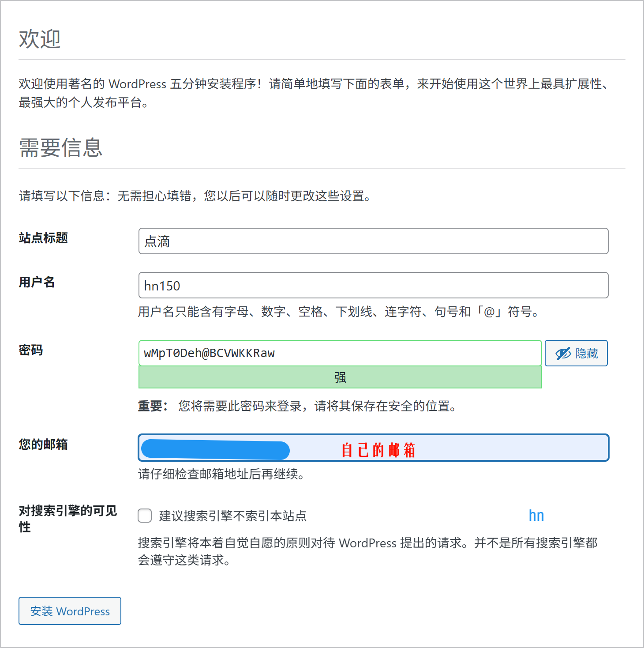
Task: Click the 建议搜索引擎不索引本站点 checkbox label text
Action: coord(232,516)
